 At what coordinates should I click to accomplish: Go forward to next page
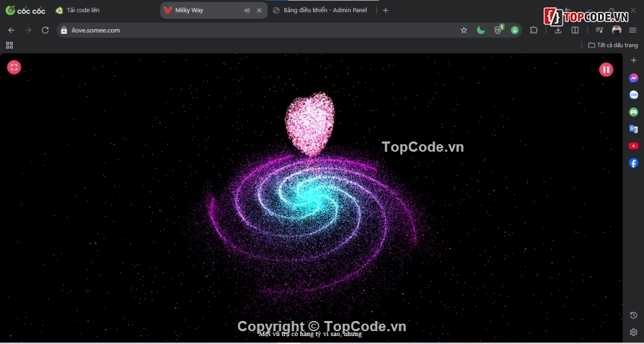(x=28, y=30)
